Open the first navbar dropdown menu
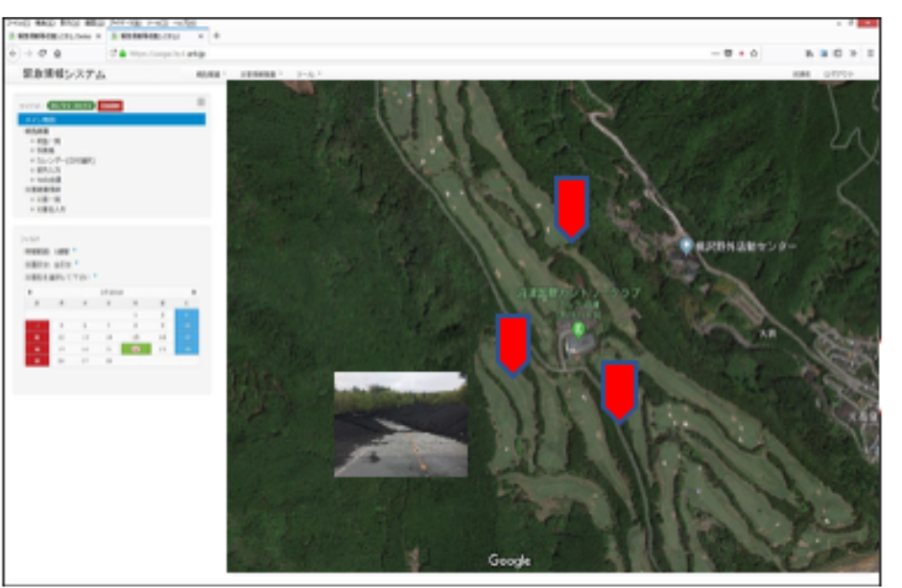The height and width of the screenshot is (588, 902). (211, 73)
